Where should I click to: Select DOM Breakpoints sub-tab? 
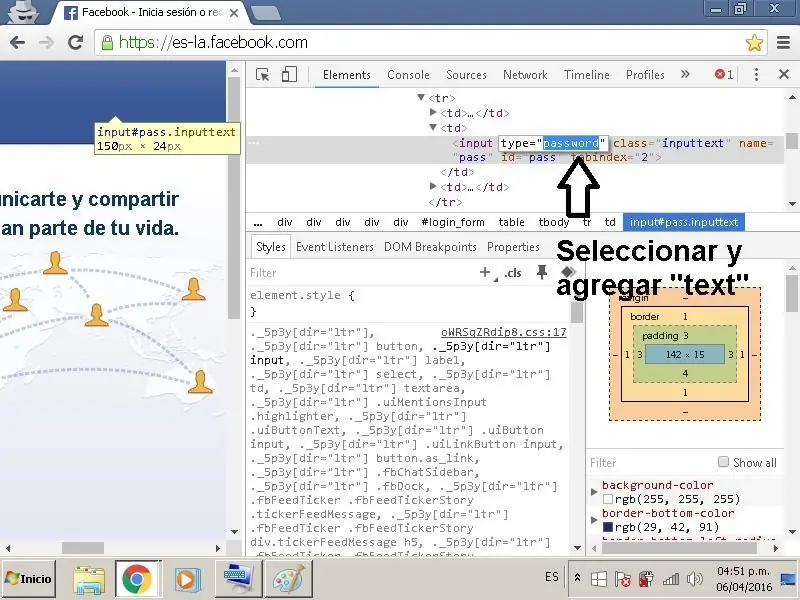pos(430,247)
